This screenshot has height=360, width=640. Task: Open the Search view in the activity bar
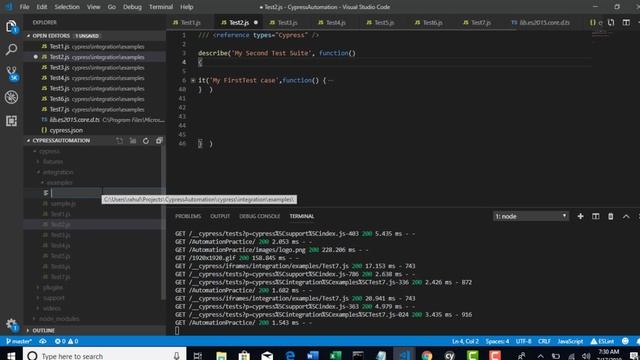[11, 50]
